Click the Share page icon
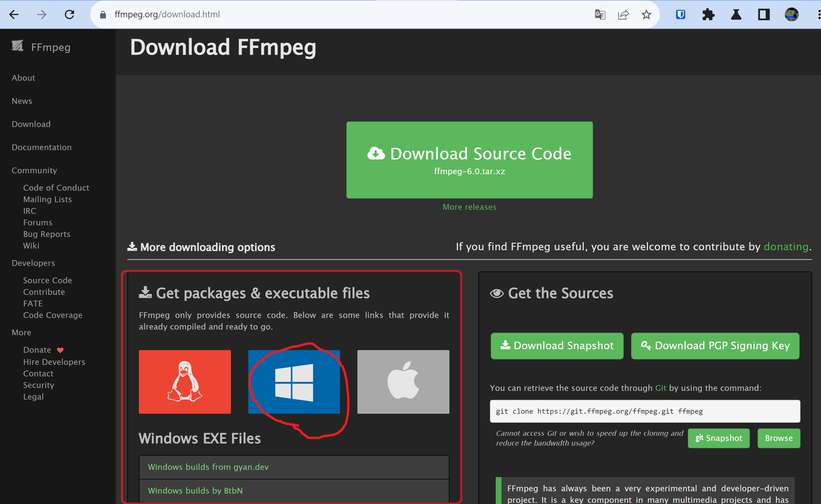821x504 pixels. coord(623,14)
